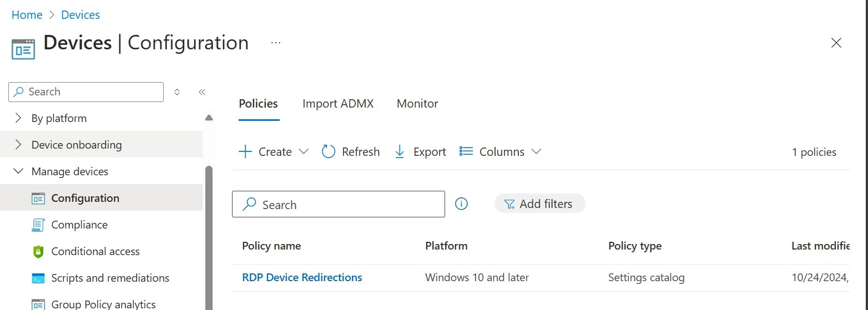Click the Group Policy analytics icon
The image size is (868, 310).
click(x=38, y=304)
